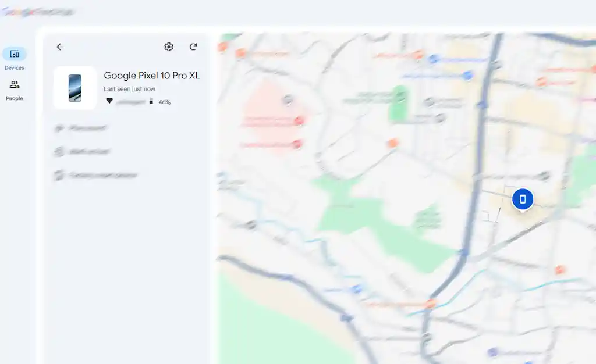596x364 pixels.
Task: Click the Google Find Hub logo
Action: click(37, 12)
